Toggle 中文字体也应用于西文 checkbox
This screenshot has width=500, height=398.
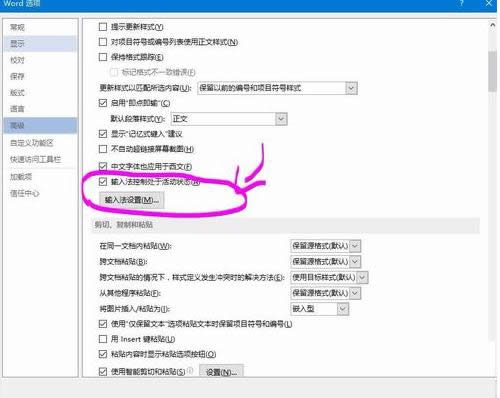103,166
